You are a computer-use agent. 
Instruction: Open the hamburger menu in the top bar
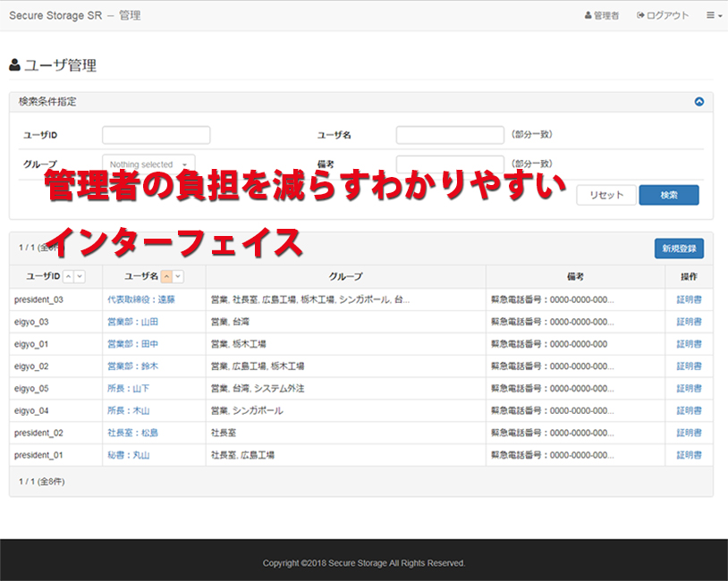714,15
